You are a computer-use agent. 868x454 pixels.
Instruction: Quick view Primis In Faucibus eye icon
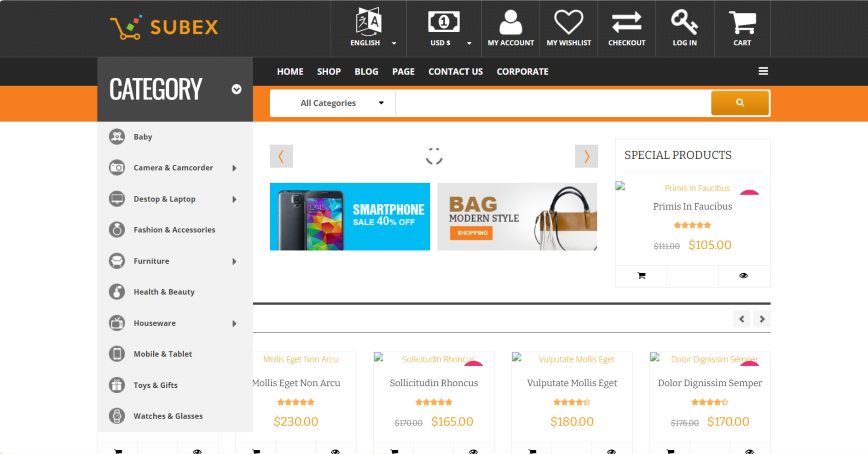click(x=743, y=276)
